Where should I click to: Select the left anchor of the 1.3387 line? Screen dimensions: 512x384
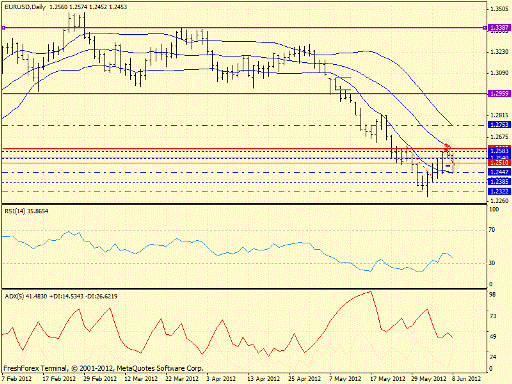click(x=3, y=28)
